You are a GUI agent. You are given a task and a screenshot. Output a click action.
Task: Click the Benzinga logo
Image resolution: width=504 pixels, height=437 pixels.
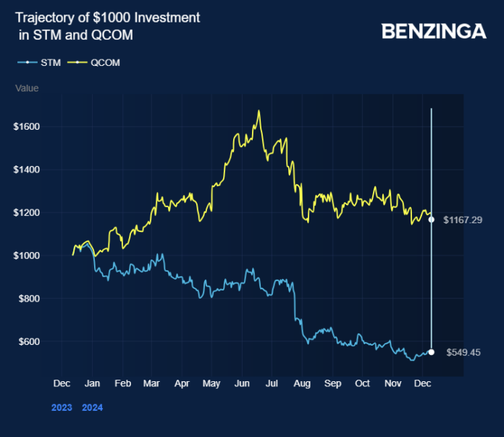[433, 31]
